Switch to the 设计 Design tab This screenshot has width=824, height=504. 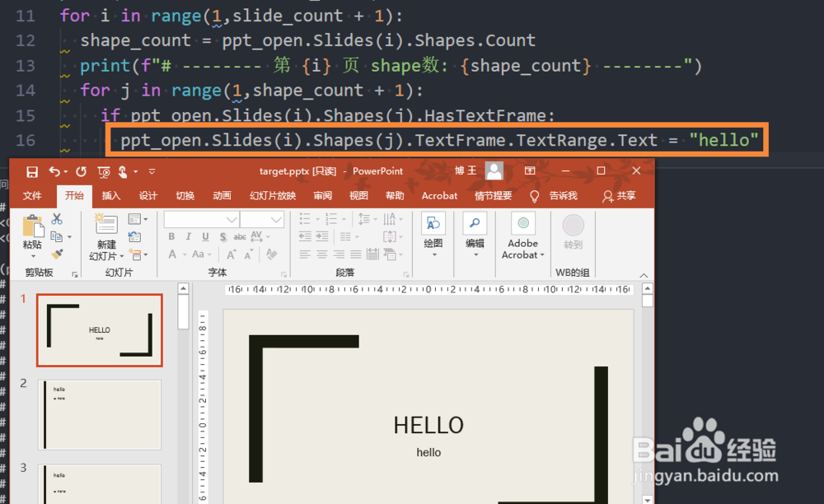tap(148, 196)
